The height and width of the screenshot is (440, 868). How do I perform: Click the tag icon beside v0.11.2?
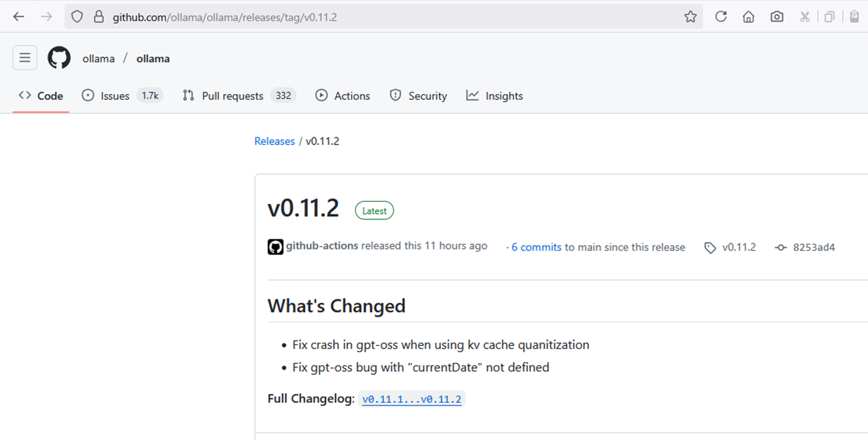(710, 248)
